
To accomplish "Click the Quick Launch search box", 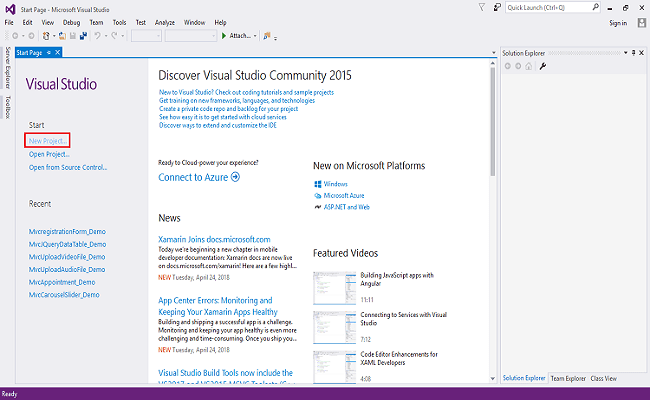I will point(548,7).
